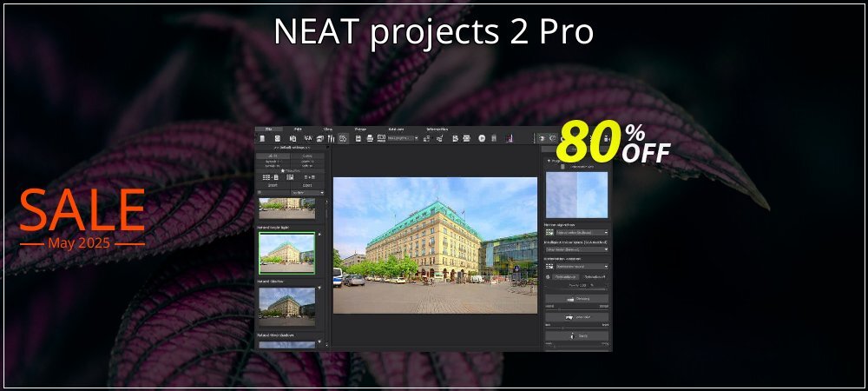868x391 pixels.
Task: Open the Information menu
Action: [437, 129]
